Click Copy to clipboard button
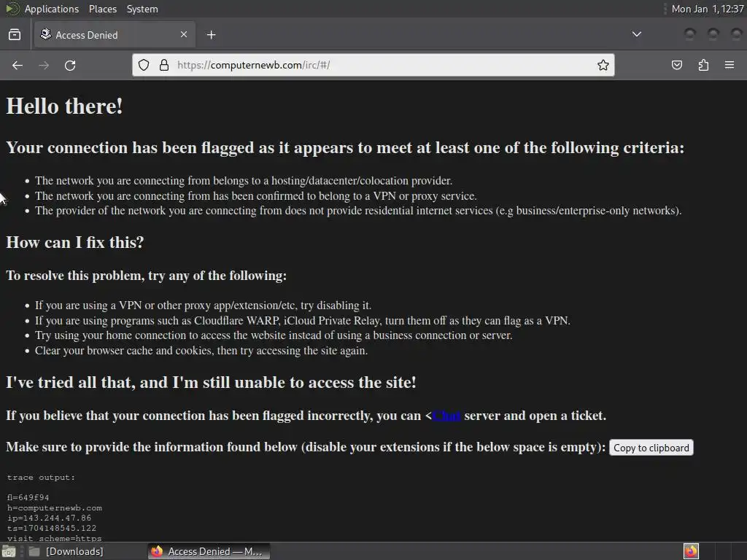This screenshot has width=747, height=560. [651, 448]
